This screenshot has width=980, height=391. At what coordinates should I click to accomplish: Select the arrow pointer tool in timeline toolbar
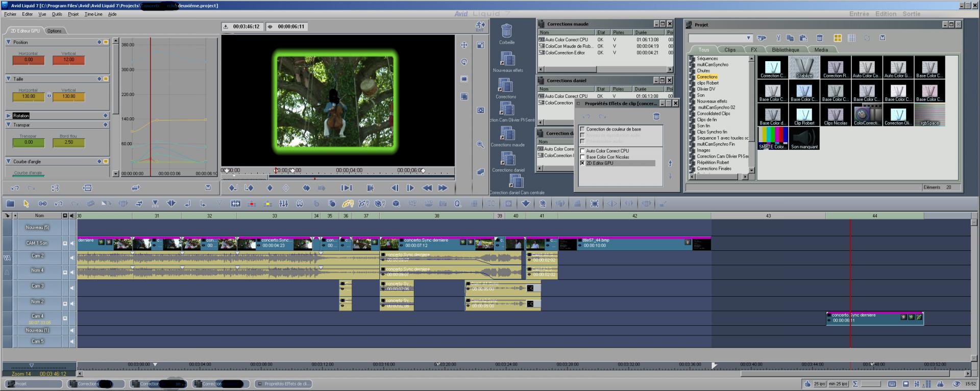click(x=26, y=204)
